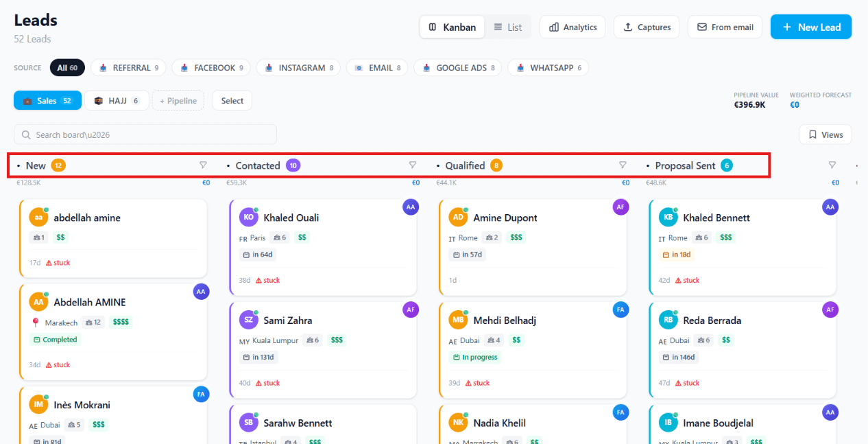Click the AA assignee avatar on Khaled Bennett card
This screenshot has height=444, width=868.
click(830, 207)
